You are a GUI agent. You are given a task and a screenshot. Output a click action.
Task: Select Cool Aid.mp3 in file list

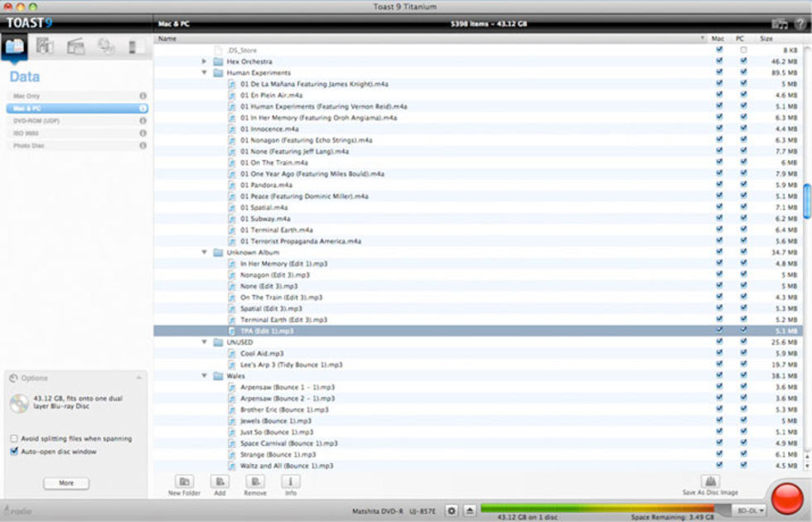click(x=261, y=353)
